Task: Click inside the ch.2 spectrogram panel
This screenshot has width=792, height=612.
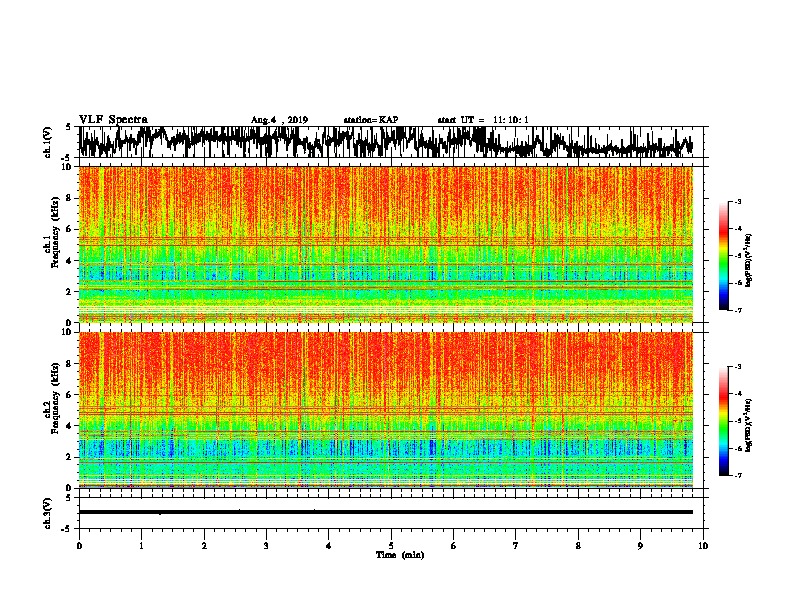Action: click(386, 410)
